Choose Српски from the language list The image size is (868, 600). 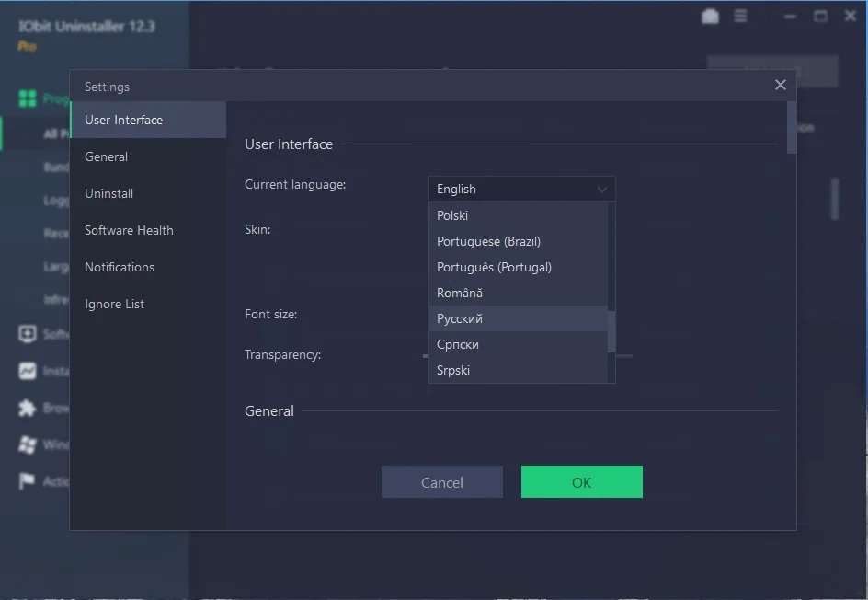click(519, 344)
